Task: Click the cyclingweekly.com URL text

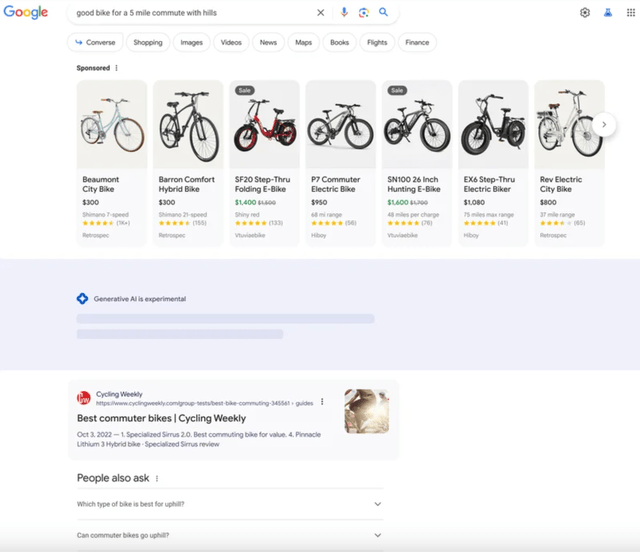Action: pos(204,403)
